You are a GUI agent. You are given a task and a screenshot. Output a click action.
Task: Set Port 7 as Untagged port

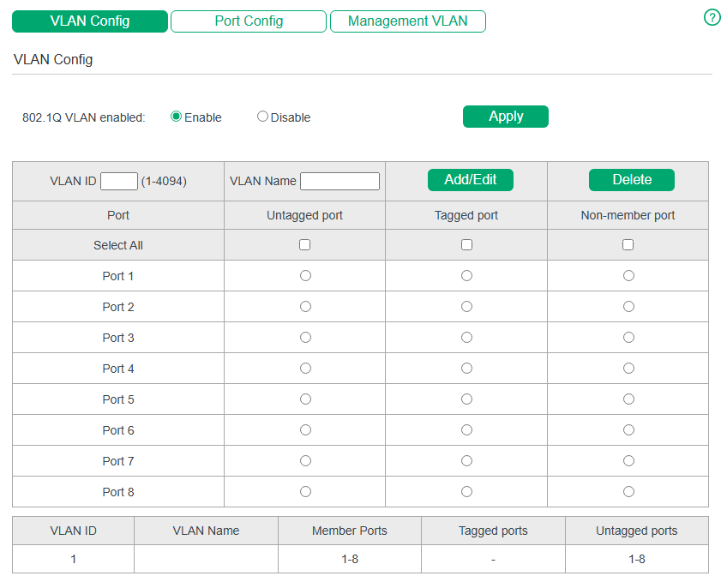[305, 461]
